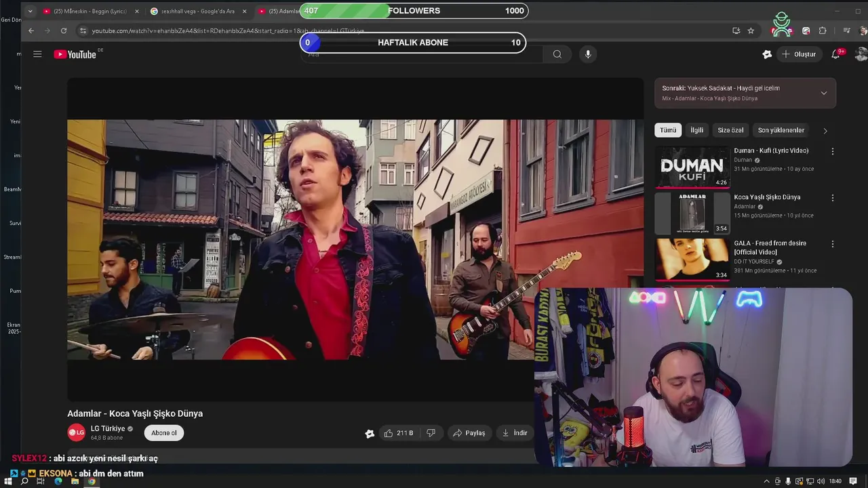Open File Explorer from the taskbar
The height and width of the screenshot is (488, 868).
coord(75,481)
